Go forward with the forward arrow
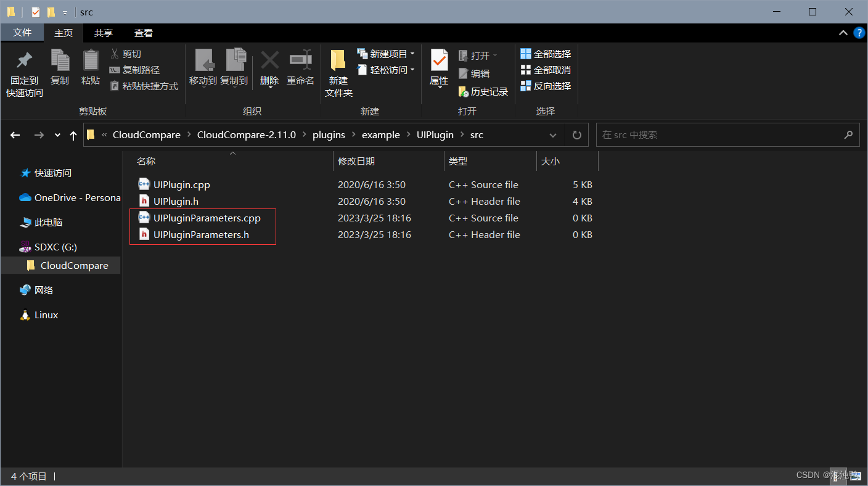868x486 pixels. pos(38,135)
